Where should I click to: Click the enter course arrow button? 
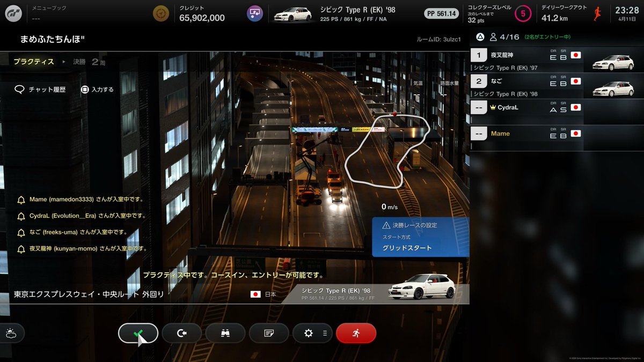182,333
